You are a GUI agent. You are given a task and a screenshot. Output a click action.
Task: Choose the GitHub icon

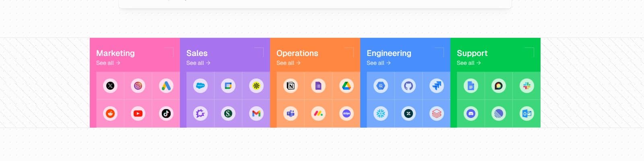(409, 86)
